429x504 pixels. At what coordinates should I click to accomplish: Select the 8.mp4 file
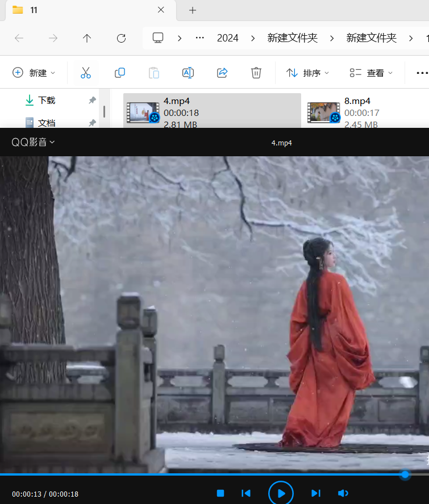click(366, 111)
